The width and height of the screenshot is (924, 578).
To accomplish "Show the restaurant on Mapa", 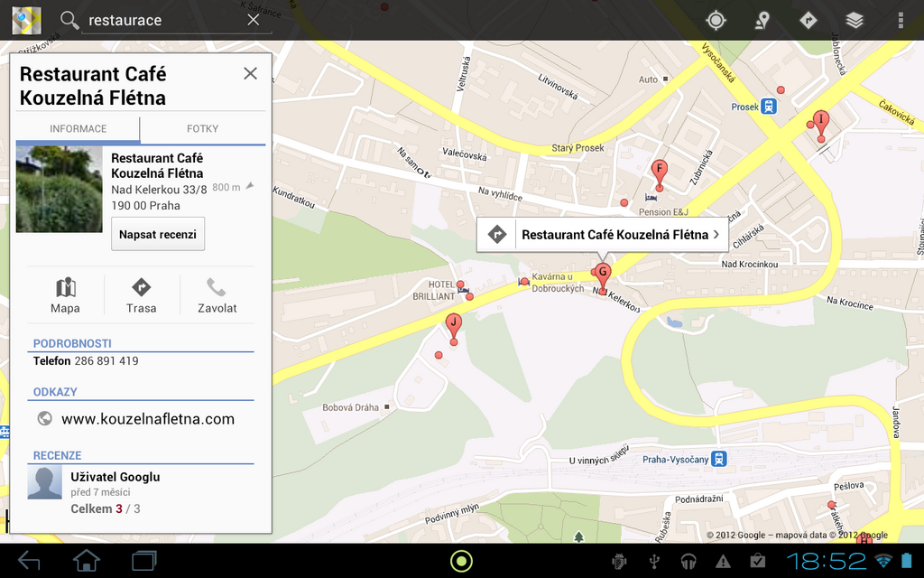I will coord(65,295).
